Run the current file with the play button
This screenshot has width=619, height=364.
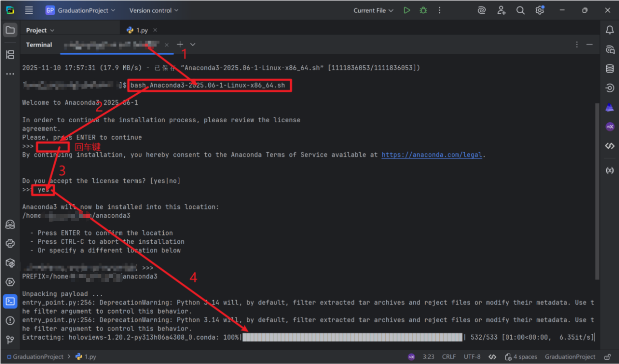[407, 10]
